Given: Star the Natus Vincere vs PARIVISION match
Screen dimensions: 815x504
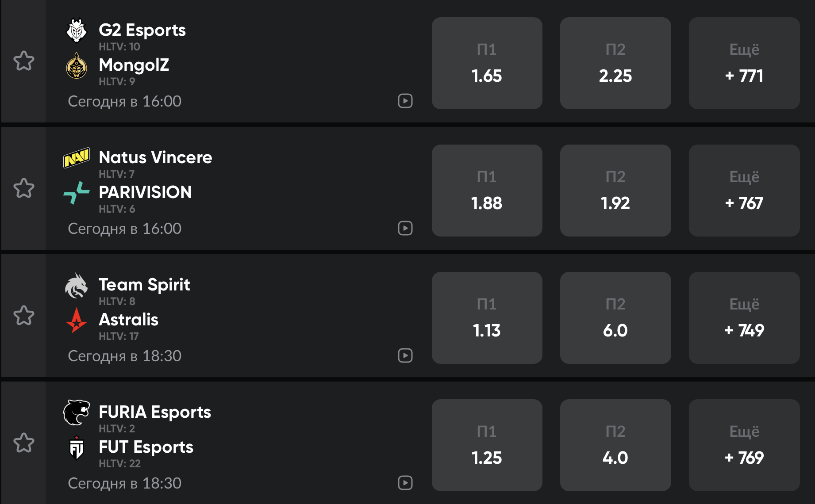Looking at the screenshot, I should point(24,188).
